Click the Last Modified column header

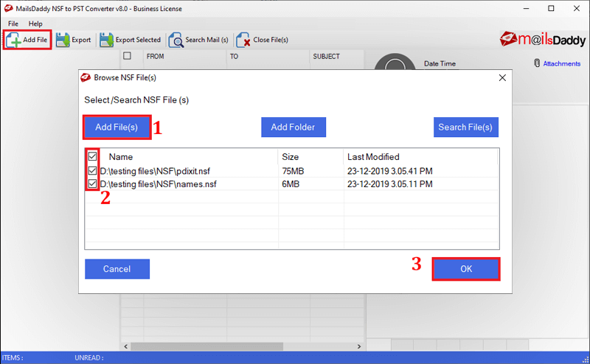[373, 157]
